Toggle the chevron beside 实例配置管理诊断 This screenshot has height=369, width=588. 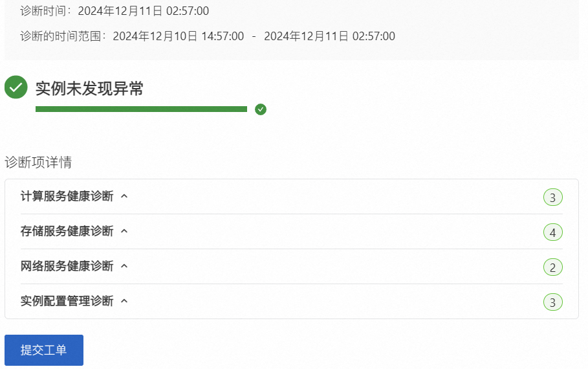(125, 301)
